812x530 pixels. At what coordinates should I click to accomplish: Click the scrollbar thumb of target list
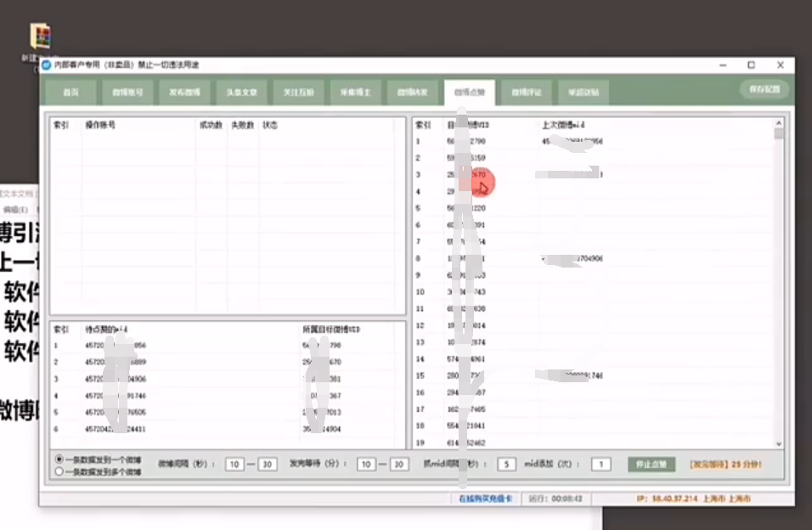[x=778, y=133]
